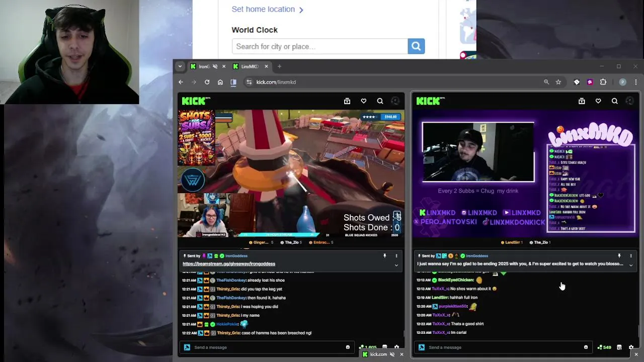Open the browse icon in left Kick pane
Viewport: 644px width, 362px height.
point(347,101)
